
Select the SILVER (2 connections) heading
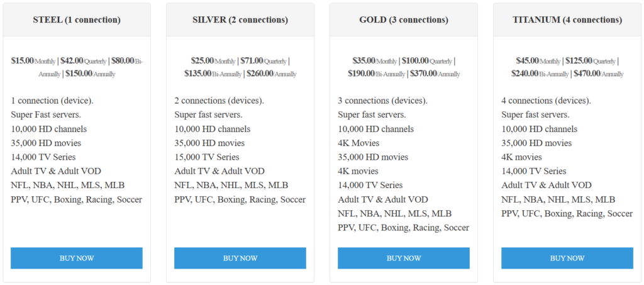pyautogui.click(x=240, y=20)
